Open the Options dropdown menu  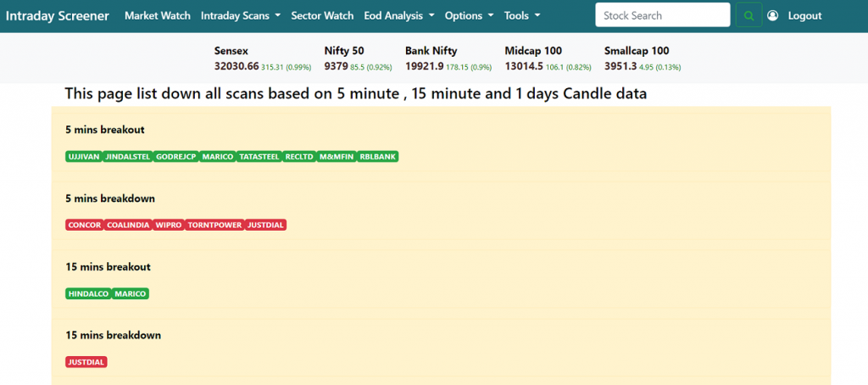coord(470,15)
